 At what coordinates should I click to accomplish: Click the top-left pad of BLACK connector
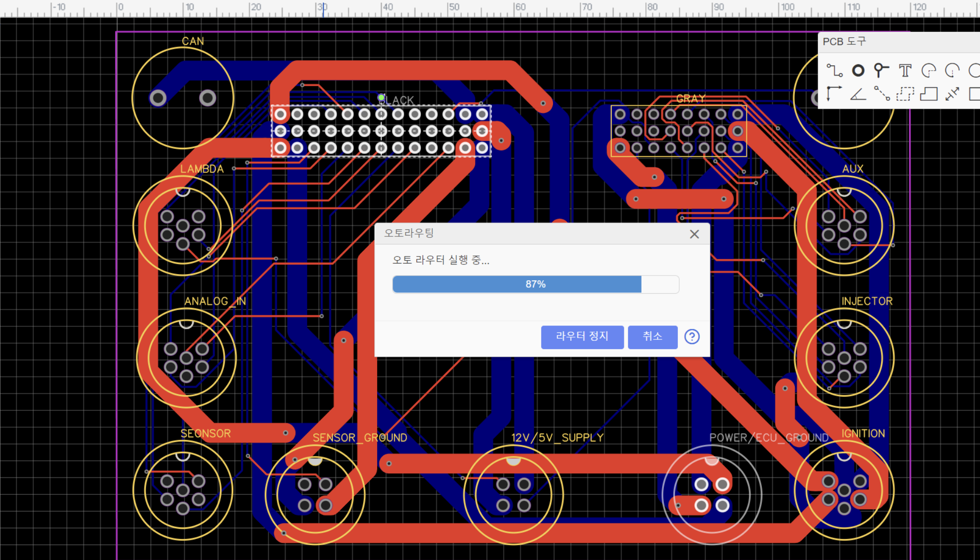click(x=280, y=114)
